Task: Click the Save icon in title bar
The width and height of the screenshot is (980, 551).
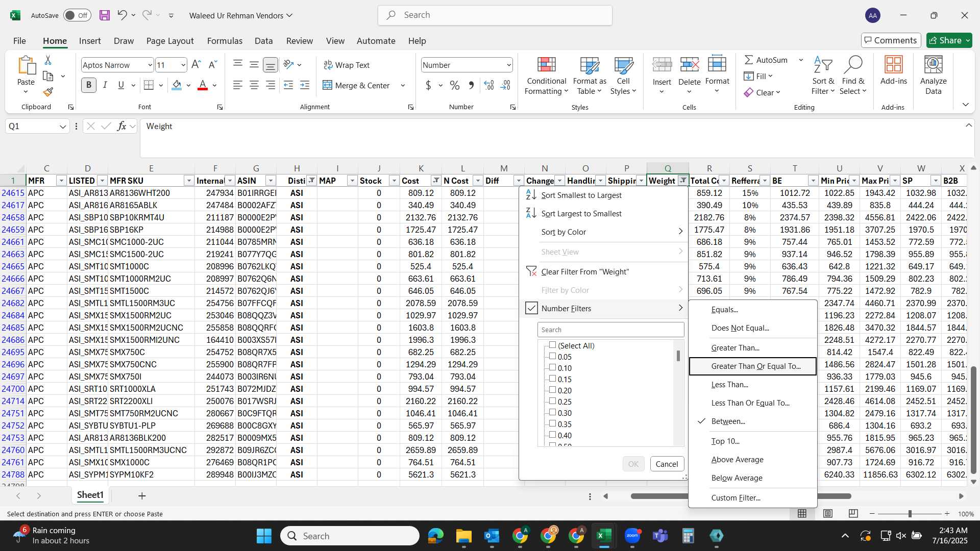Action: coord(105,15)
